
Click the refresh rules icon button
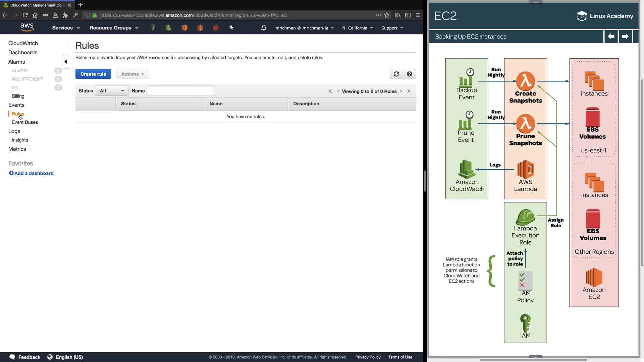396,74
